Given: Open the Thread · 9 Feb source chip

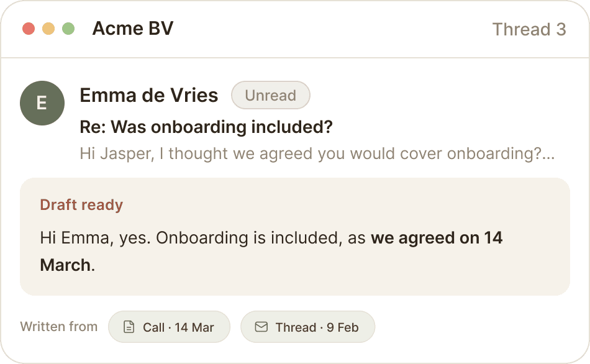Looking at the screenshot, I should [x=308, y=327].
